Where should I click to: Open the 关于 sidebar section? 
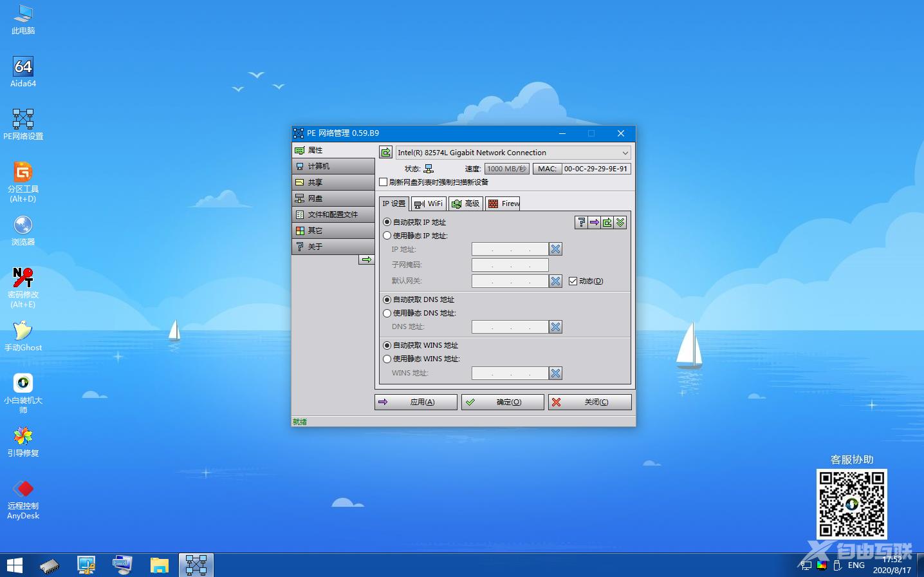click(333, 247)
